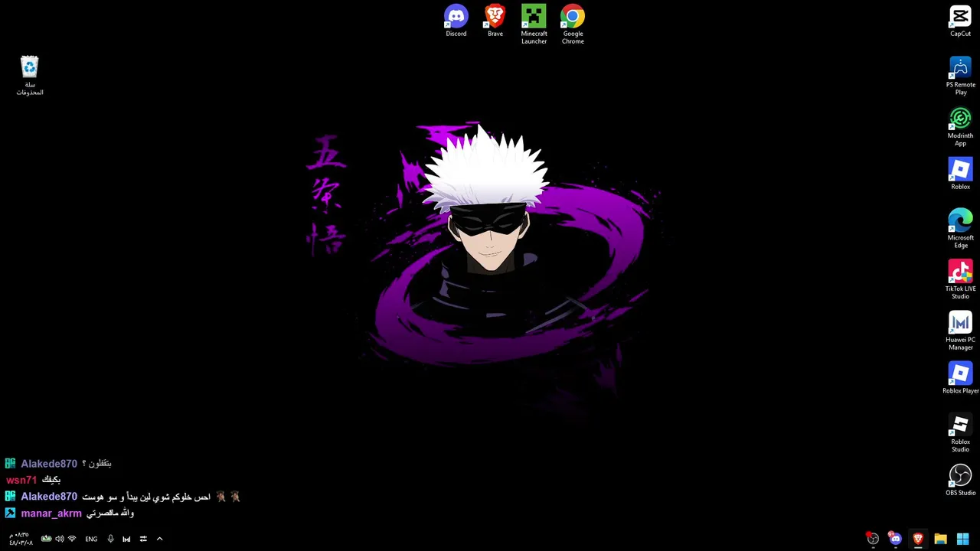The width and height of the screenshot is (980, 551).
Task: Select the CapCut desktop shortcut
Action: [x=960, y=21]
